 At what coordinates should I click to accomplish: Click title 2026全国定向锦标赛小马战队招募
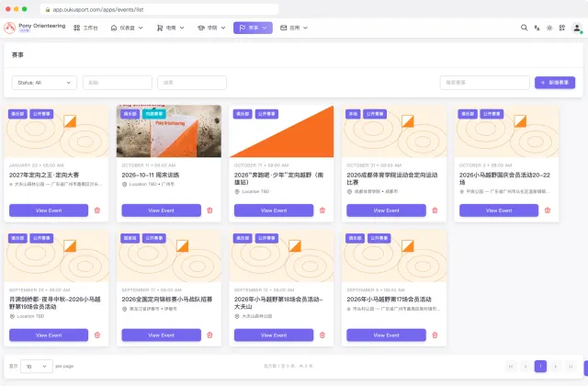pos(167,300)
